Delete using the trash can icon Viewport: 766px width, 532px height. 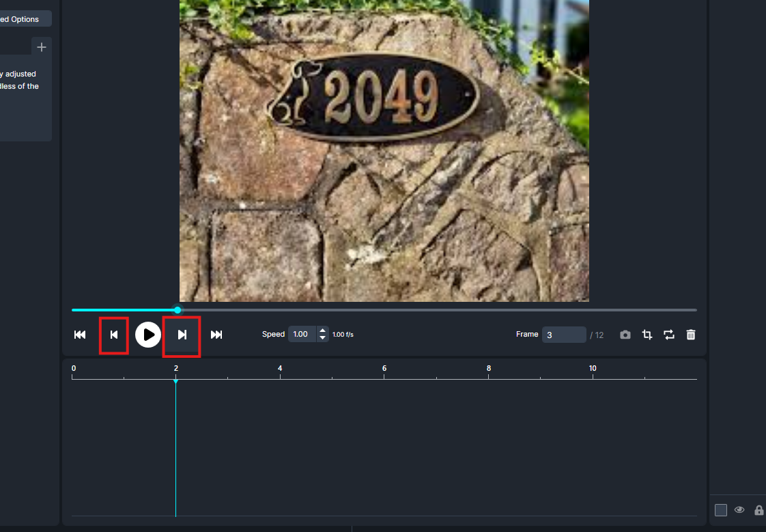691,335
